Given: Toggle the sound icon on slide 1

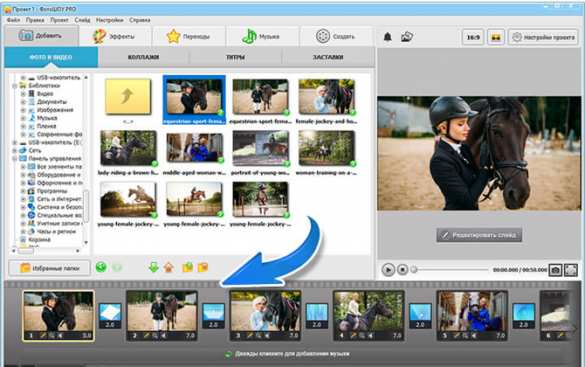Looking at the screenshot, I should pos(59,336).
